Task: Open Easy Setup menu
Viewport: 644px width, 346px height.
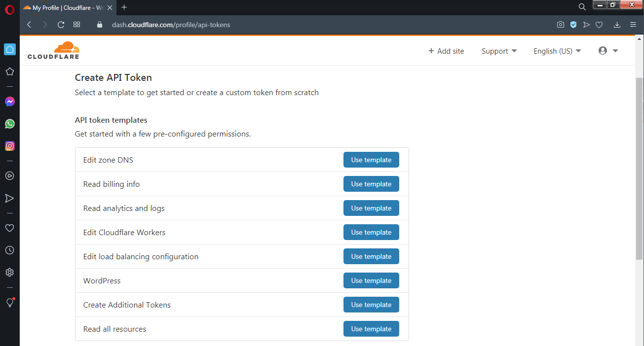Action: coord(633,25)
